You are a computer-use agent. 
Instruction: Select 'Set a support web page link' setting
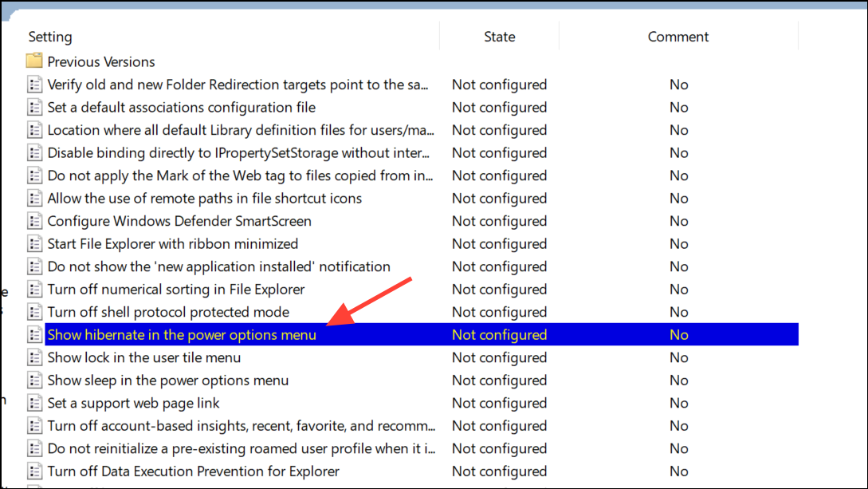point(133,402)
